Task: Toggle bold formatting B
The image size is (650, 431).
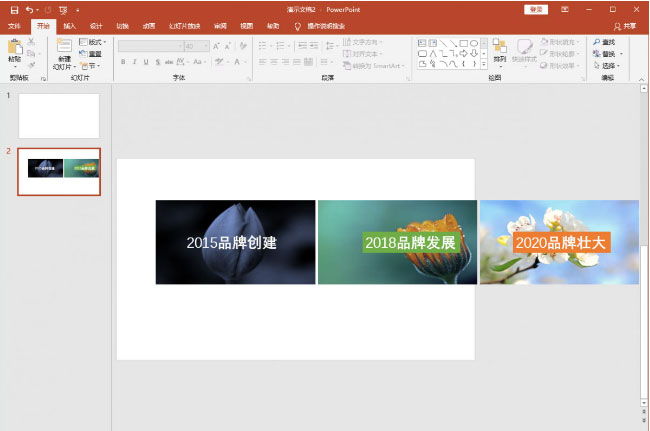Action: click(x=123, y=62)
